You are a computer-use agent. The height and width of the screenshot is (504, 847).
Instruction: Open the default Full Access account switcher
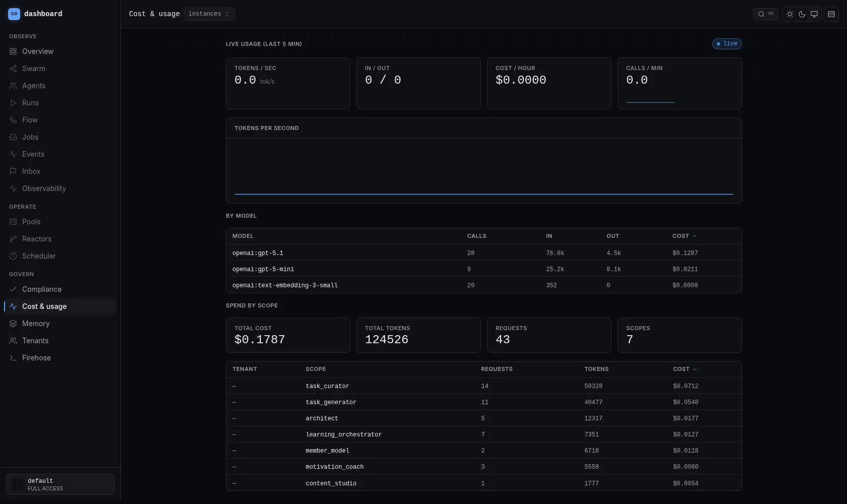[x=60, y=484]
